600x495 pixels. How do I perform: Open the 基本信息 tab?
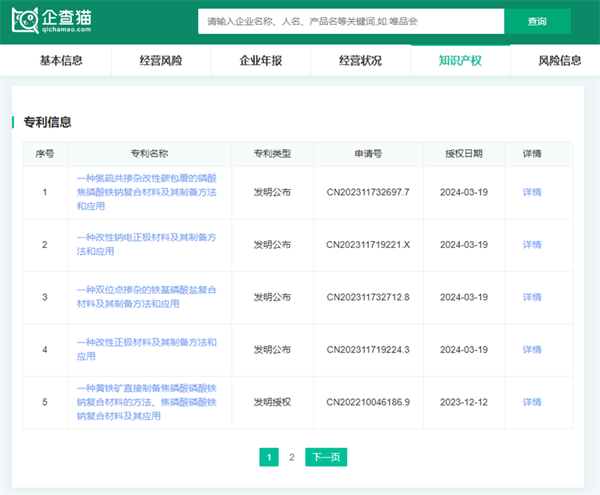(61, 60)
